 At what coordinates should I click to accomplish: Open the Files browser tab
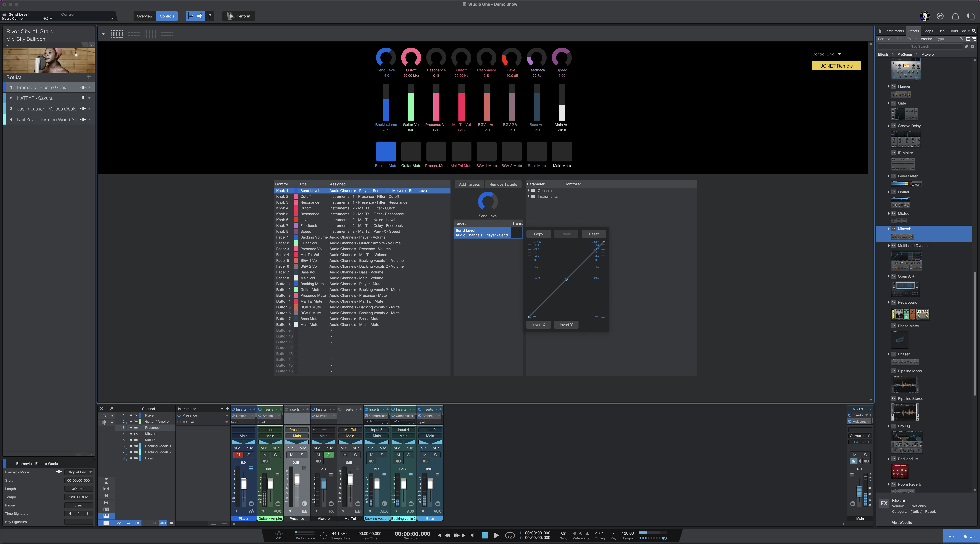tap(940, 31)
